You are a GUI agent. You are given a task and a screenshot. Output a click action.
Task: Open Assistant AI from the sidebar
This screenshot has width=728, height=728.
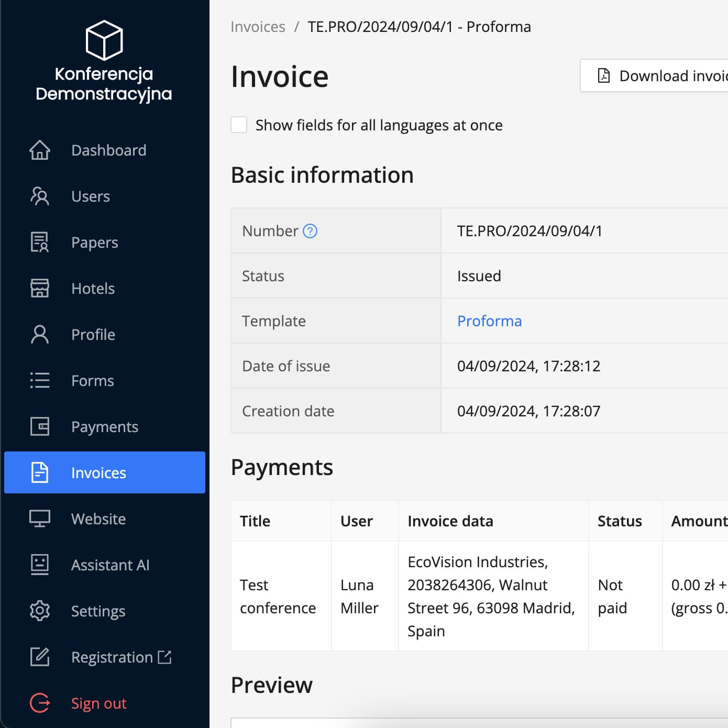[x=105, y=565]
